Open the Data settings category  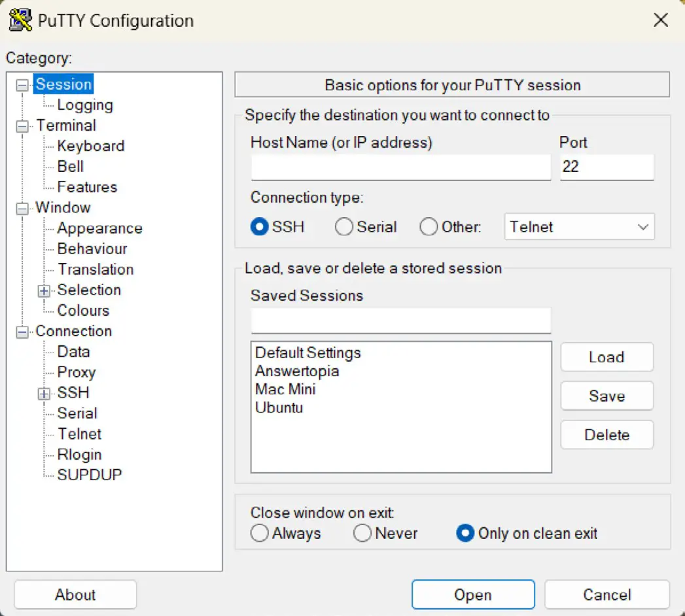click(x=73, y=351)
